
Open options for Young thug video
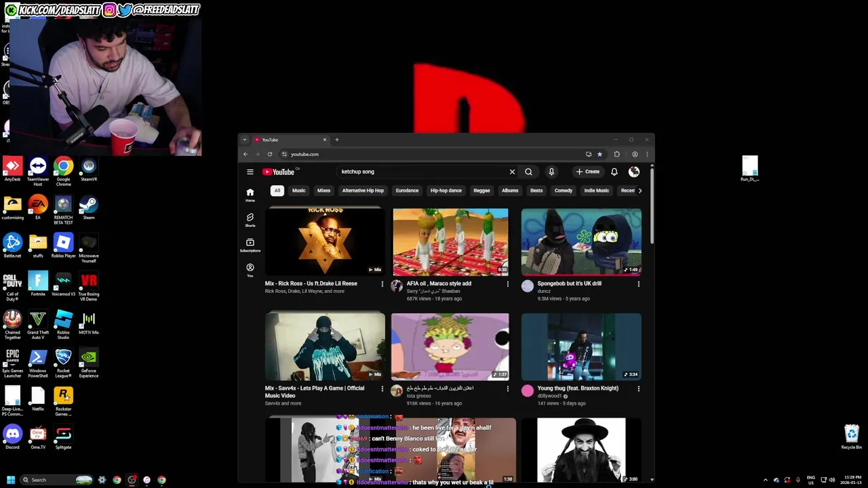pyautogui.click(x=638, y=389)
